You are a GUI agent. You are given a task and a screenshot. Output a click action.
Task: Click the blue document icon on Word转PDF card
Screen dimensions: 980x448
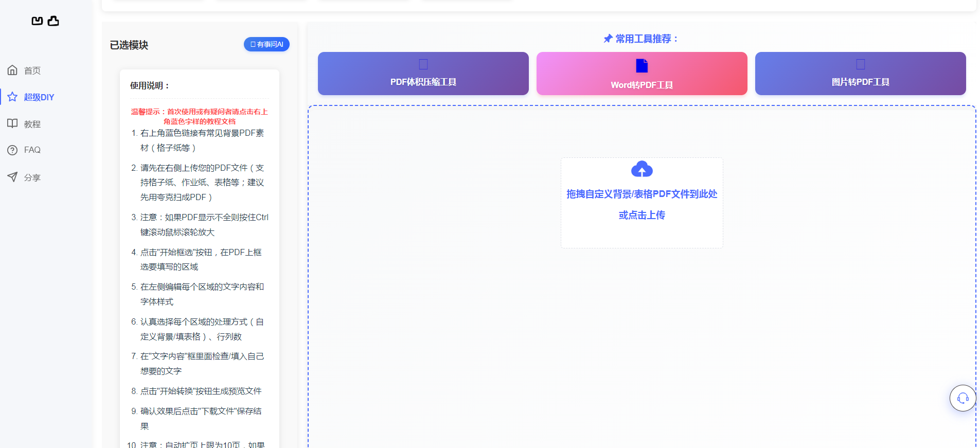point(642,66)
